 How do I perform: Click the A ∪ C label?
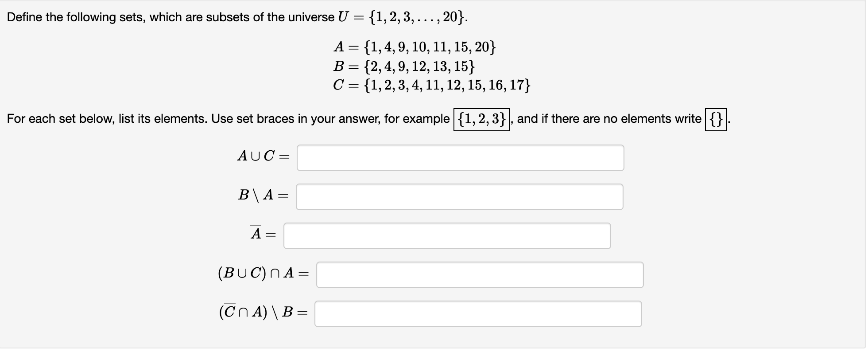coord(257,156)
